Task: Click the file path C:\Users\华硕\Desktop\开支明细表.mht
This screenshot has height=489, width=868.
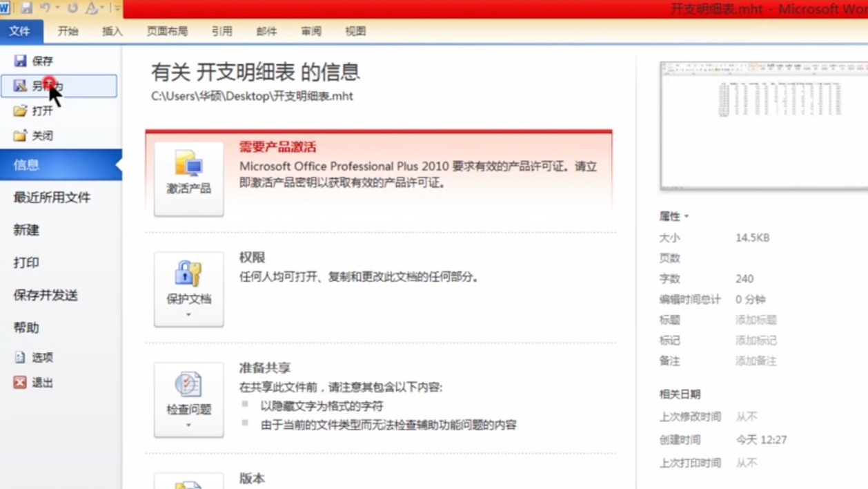Action: pyautogui.click(x=252, y=96)
